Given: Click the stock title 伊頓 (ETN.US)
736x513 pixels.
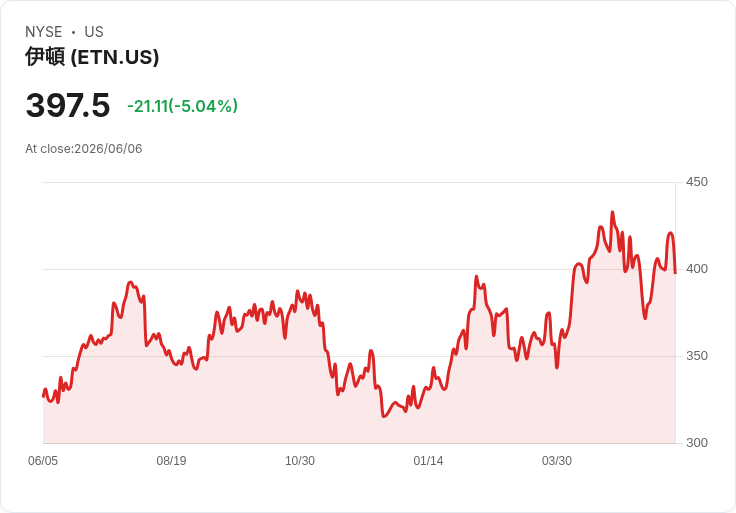Looking at the screenshot, I should coord(92,57).
